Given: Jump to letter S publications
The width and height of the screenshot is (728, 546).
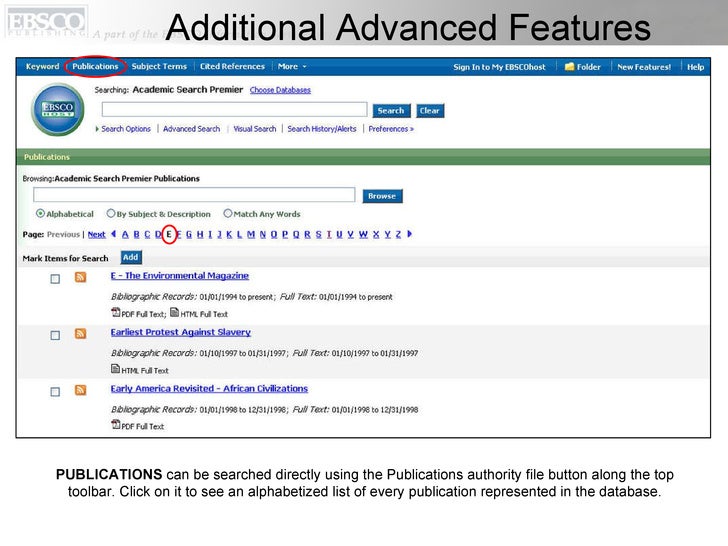Looking at the screenshot, I should pos(318,234).
